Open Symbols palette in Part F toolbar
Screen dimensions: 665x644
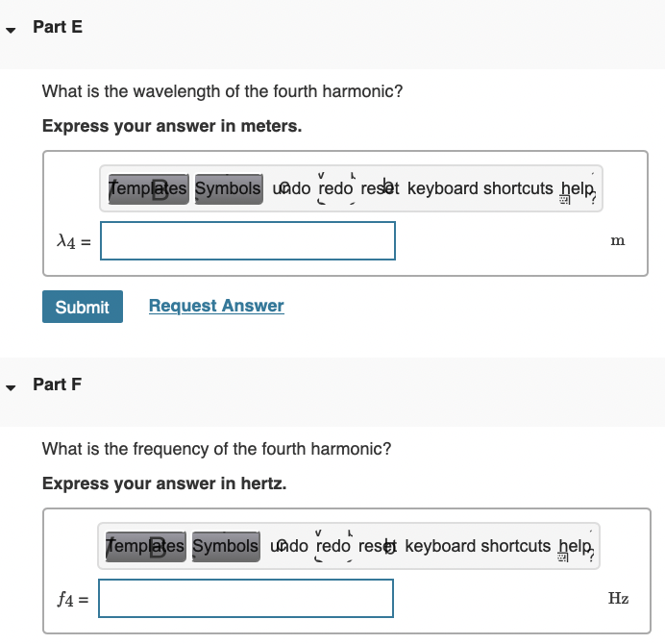coord(226,546)
